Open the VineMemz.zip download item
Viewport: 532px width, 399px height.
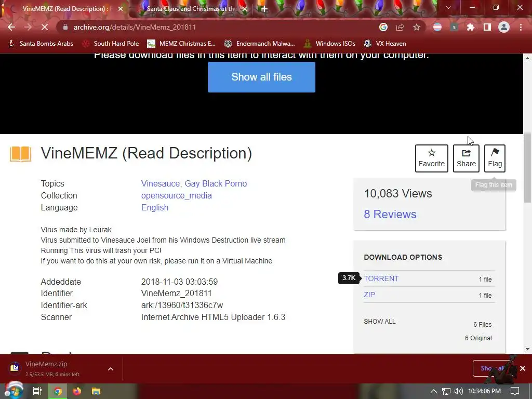(52, 368)
